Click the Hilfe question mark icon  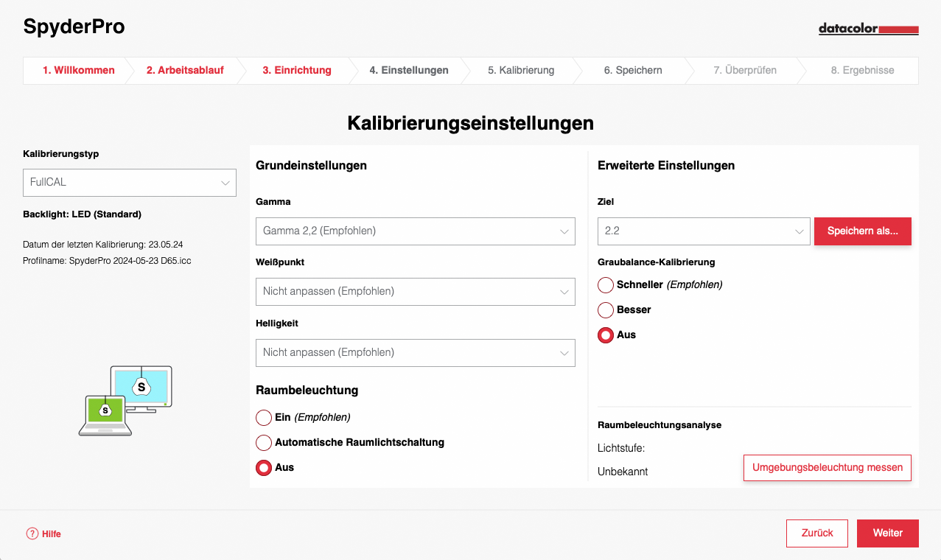pos(32,533)
